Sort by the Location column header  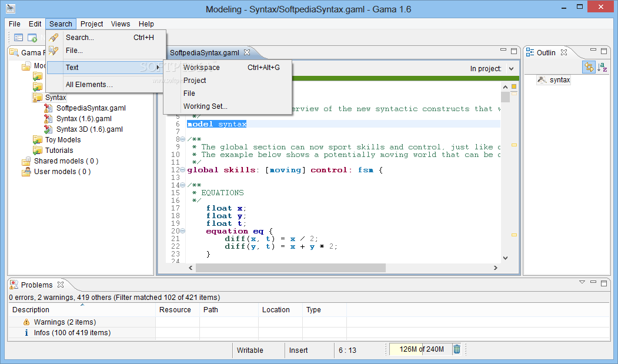point(280,309)
